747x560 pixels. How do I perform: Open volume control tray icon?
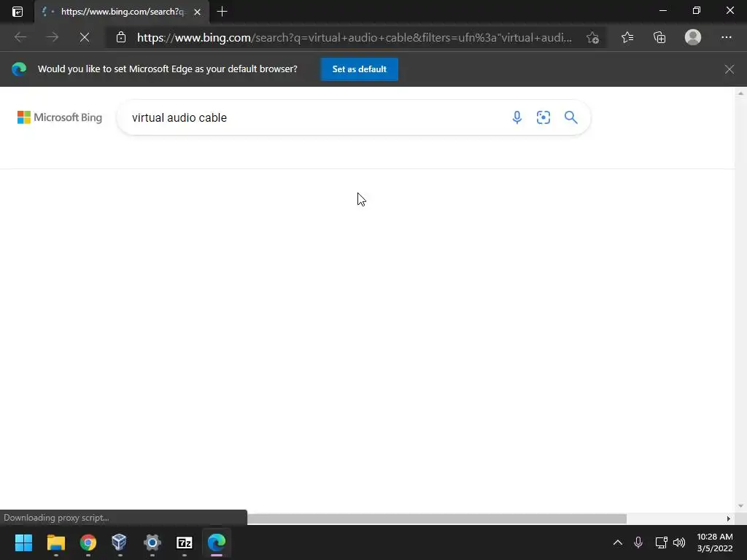point(679,542)
